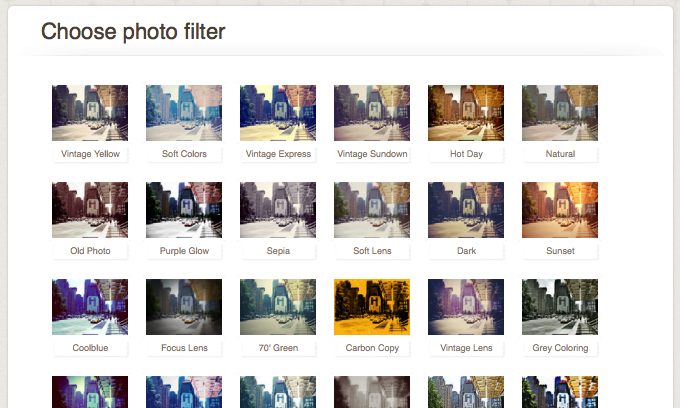The width and height of the screenshot is (680, 408).
Task: Click the Purple Glow label
Action: pos(184,251)
